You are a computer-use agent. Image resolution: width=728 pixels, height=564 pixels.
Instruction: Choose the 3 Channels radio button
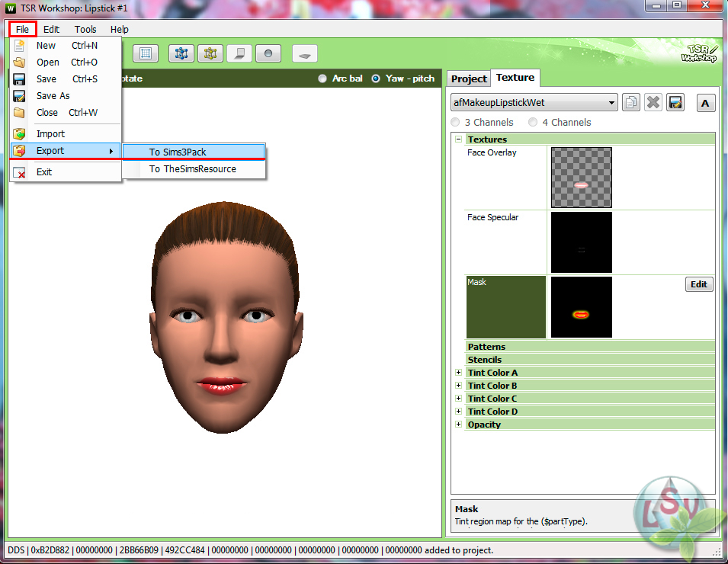455,122
